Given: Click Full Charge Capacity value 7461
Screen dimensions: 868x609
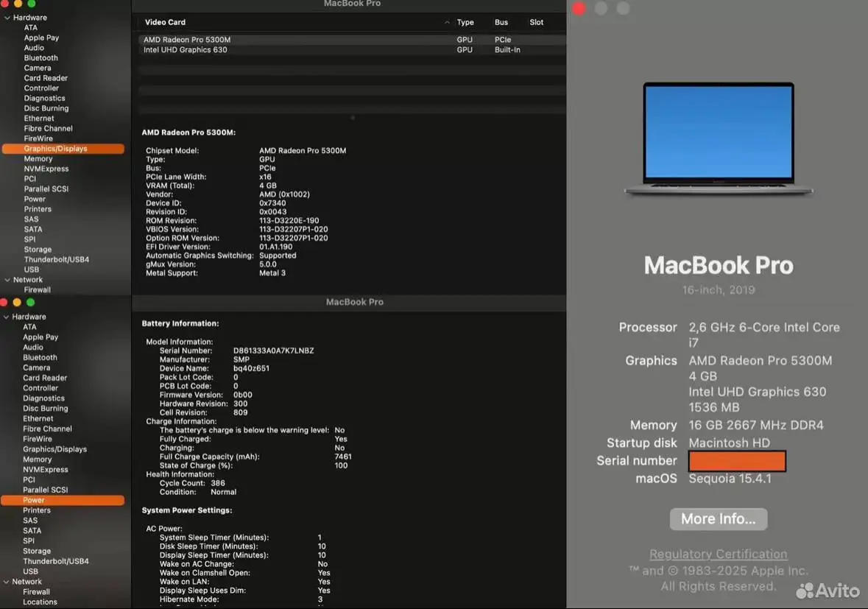Looking at the screenshot, I should tap(342, 457).
